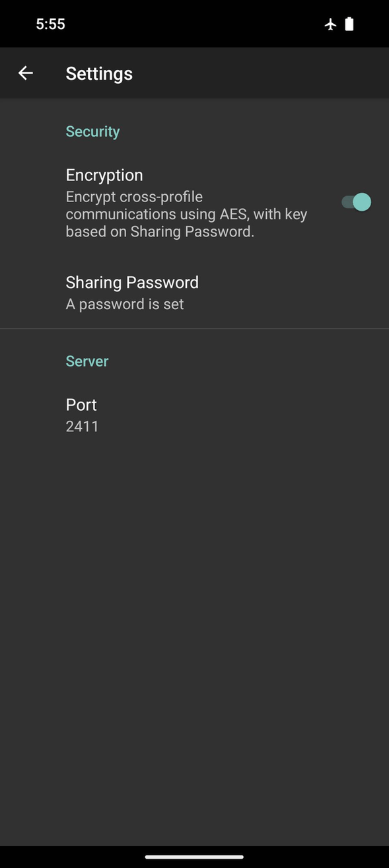Tap the Port label under Server

(x=81, y=404)
